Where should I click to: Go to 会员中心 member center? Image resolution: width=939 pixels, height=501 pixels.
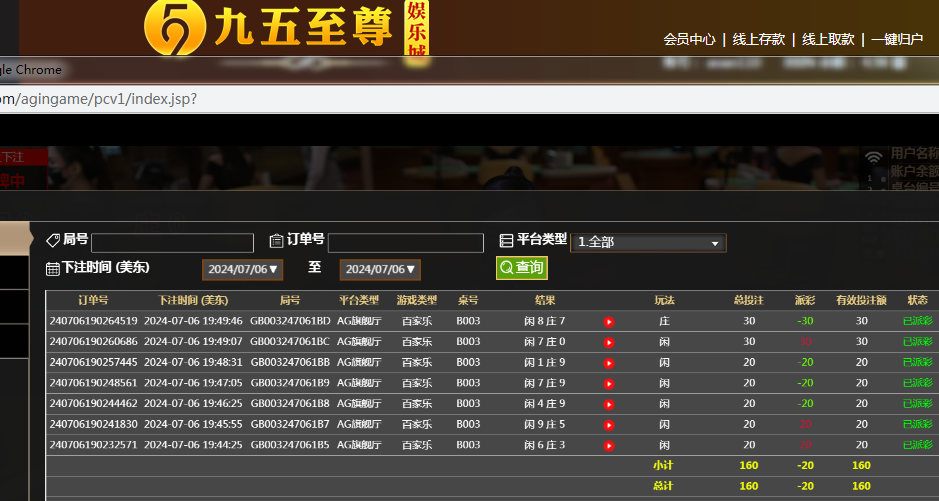(x=689, y=39)
